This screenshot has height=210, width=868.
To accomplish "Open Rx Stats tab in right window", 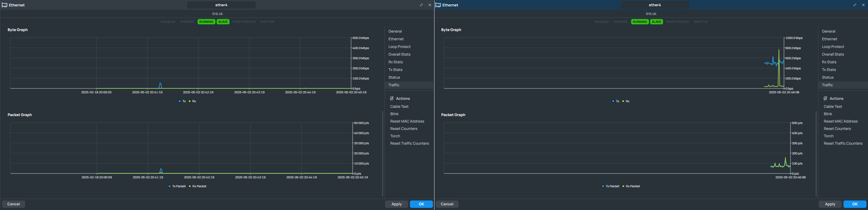I will pos(842,62).
